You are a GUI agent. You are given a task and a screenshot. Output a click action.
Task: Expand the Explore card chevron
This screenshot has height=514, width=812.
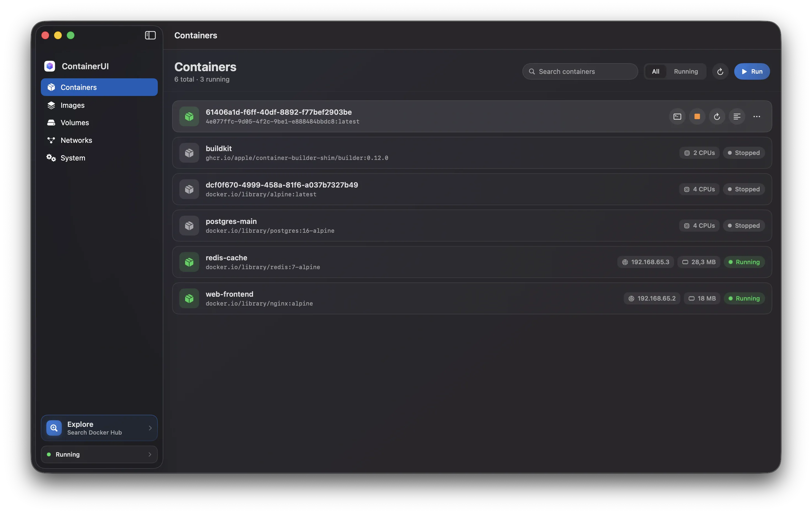coord(150,428)
